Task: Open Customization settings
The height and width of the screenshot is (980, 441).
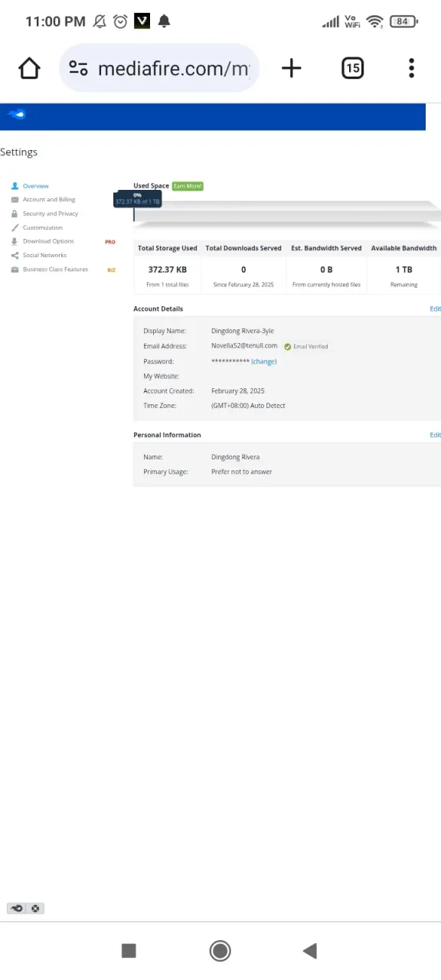Action: pos(43,227)
